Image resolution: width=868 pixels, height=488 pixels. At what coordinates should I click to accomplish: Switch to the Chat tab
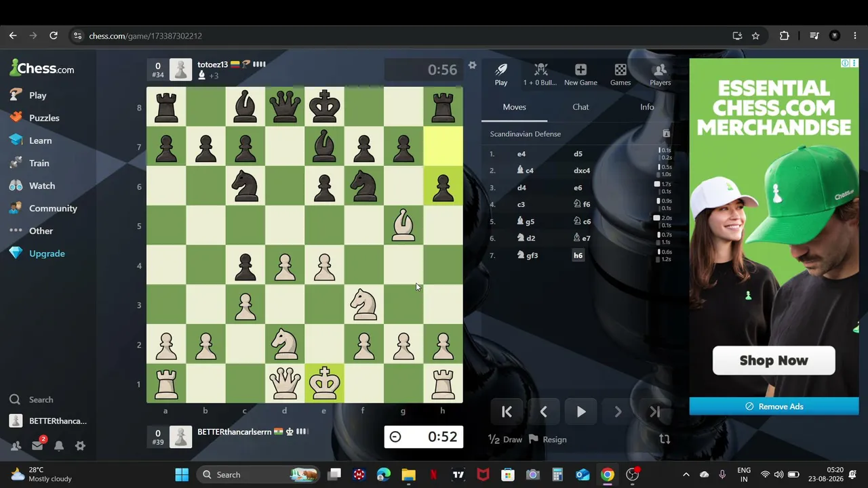(580, 107)
